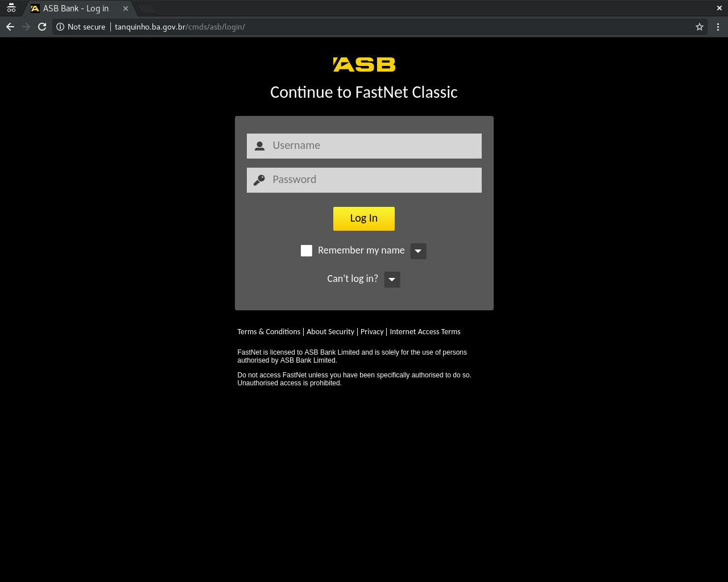
Task: Click the address bar URL
Action: coord(180,27)
